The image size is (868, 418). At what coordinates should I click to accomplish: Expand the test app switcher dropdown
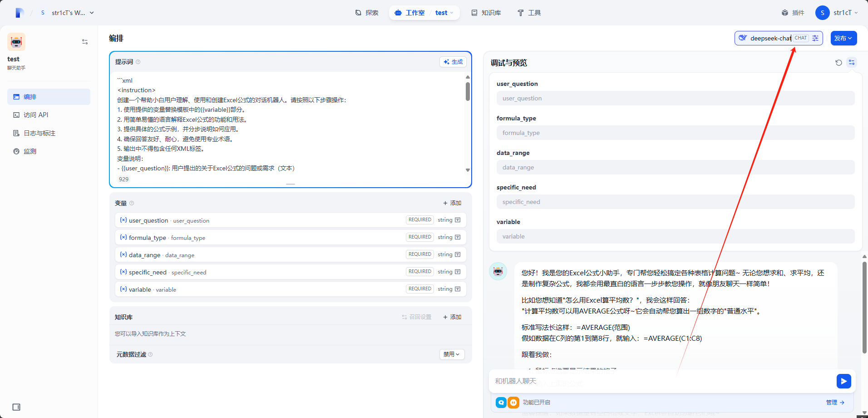[444, 13]
